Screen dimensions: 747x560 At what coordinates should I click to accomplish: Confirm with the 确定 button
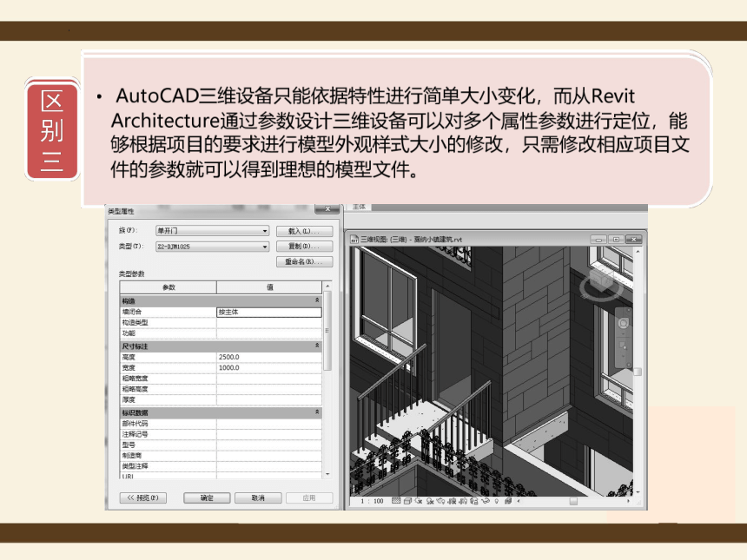(x=207, y=497)
